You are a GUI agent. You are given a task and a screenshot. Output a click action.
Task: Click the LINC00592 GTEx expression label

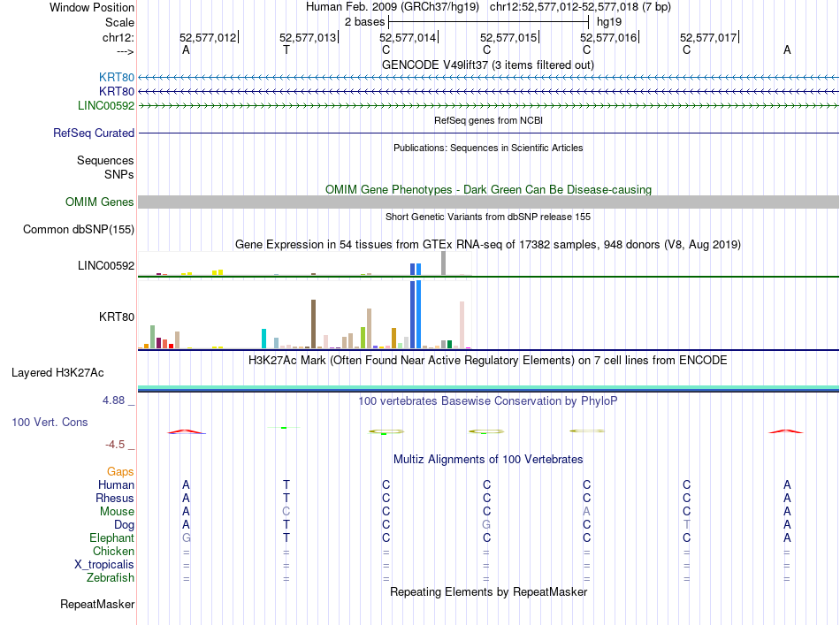click(x=106, y=265)
